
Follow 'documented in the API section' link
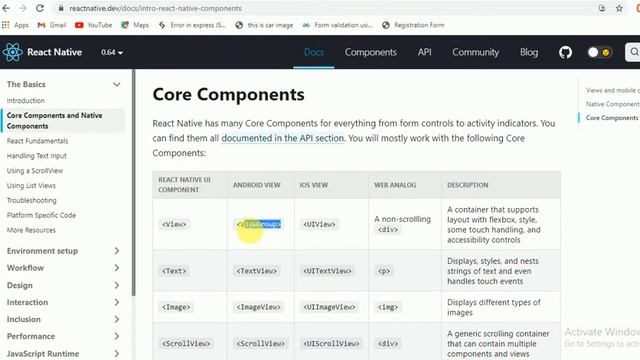[282, 138]
